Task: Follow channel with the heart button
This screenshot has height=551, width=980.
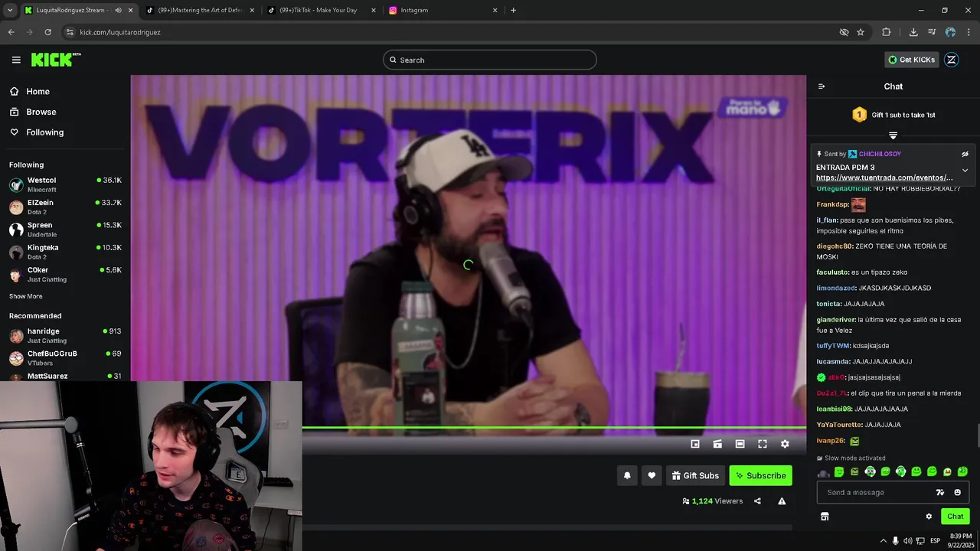Action: [652, 475]
